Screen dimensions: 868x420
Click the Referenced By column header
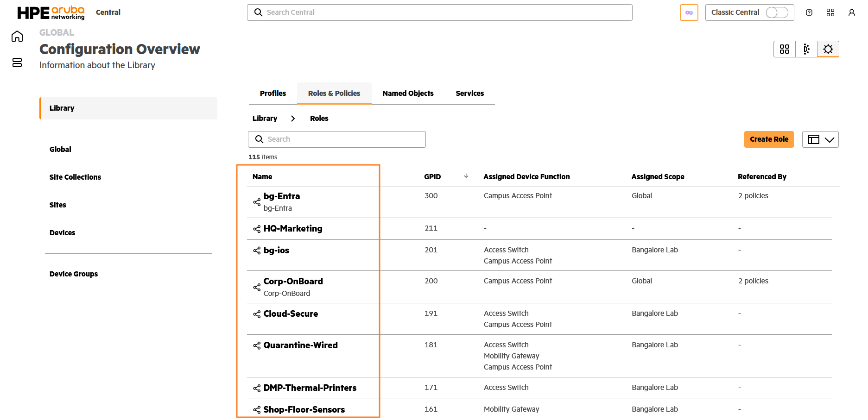pos(762,177)
